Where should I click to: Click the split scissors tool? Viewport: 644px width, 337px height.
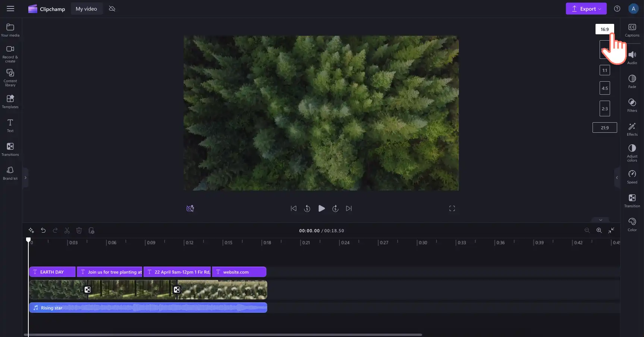point(67,230)
